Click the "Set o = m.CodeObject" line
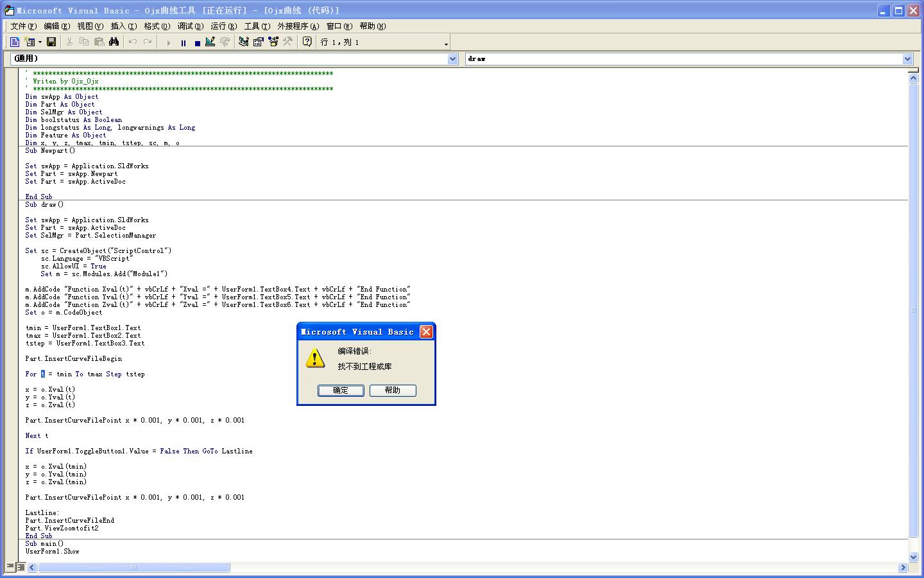924x578 pixels. tap(64, 312)
